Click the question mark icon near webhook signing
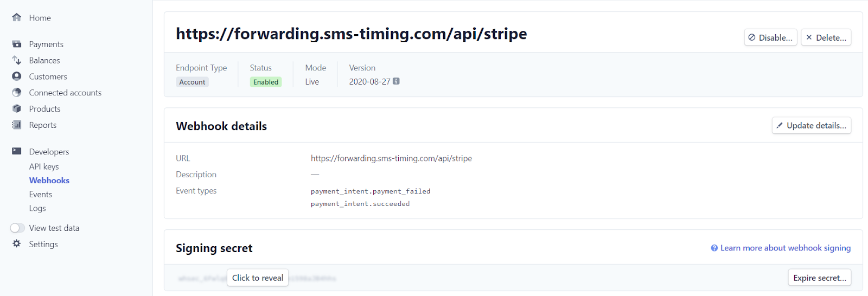This screenshot has height=296, width=868. point(714,248)
